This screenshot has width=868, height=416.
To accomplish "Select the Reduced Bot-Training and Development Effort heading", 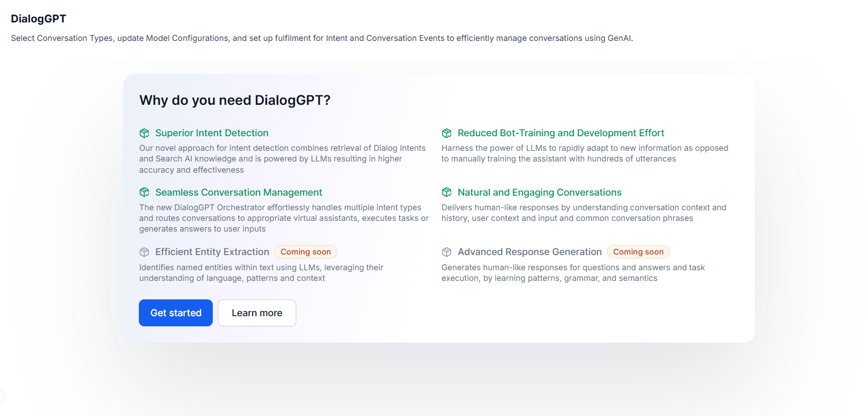I will [561, 133].
